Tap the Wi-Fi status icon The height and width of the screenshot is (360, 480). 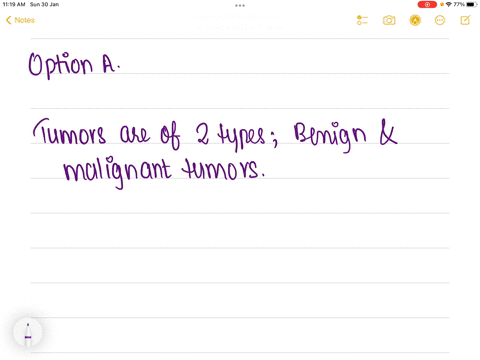[x=449, y=5]
